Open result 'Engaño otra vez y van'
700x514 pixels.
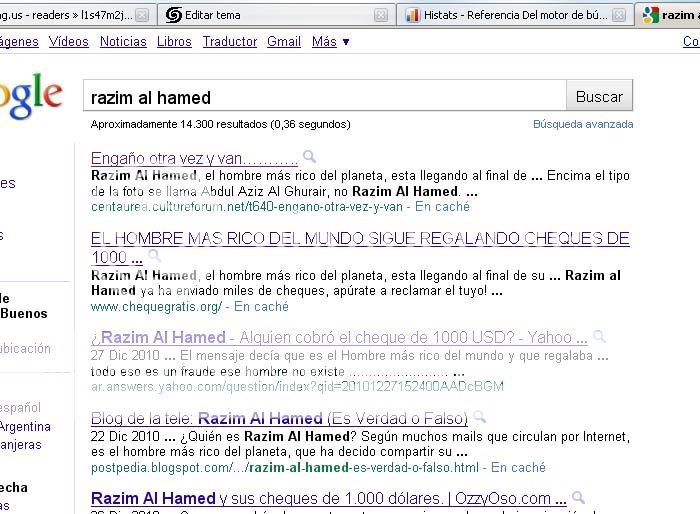(194, 158)
